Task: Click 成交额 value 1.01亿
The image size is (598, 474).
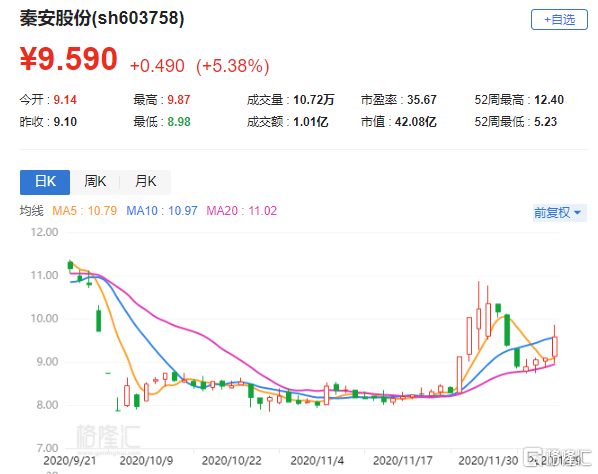Action: 310,122
